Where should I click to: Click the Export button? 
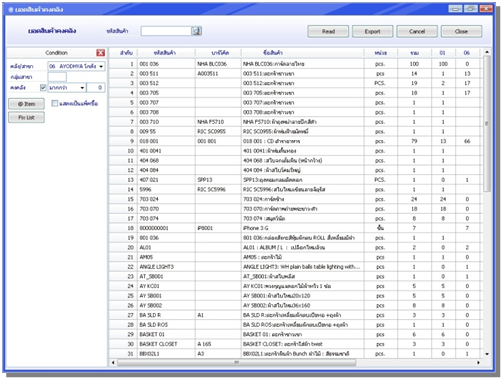(x=372, y=31)
